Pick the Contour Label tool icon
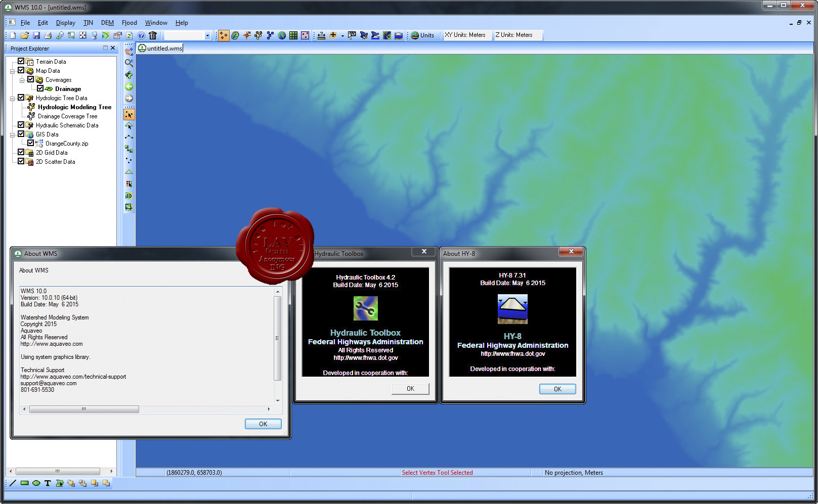Image resolution: width=818 pixels, height=504 pixels. pyautogui.click(x=129, y=196)
